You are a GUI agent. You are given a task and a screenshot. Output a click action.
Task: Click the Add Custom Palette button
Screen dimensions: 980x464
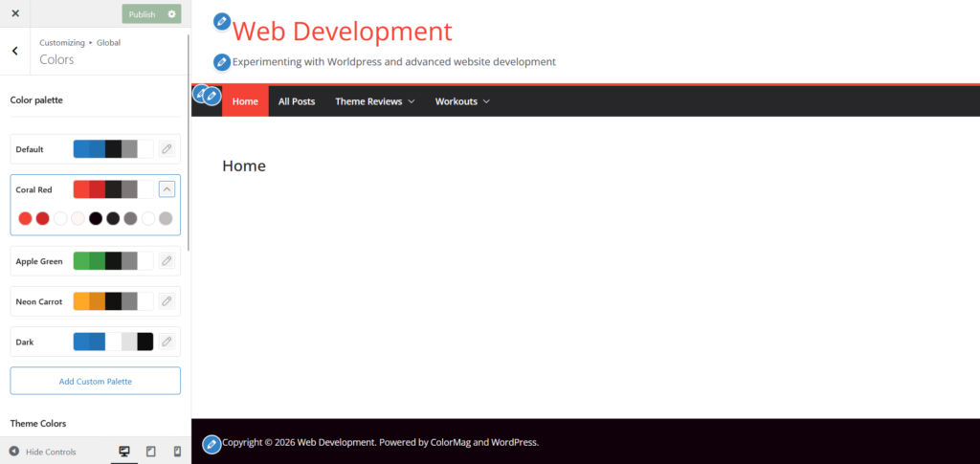[x=95, y=381]
